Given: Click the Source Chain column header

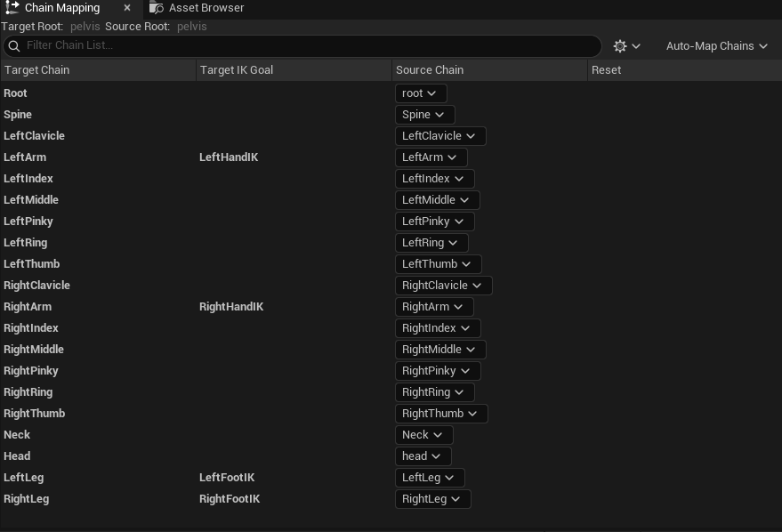Looking at the screenshot, I should [430, 70].
